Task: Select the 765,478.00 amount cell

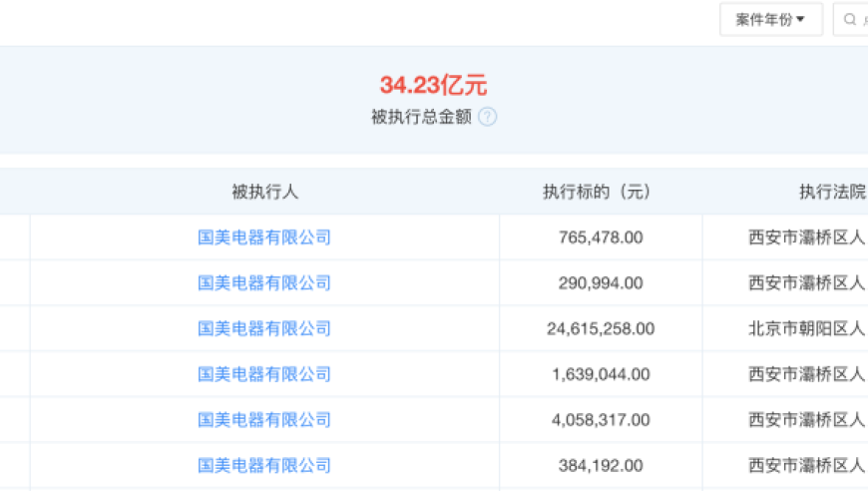Action: click(601, 238)
